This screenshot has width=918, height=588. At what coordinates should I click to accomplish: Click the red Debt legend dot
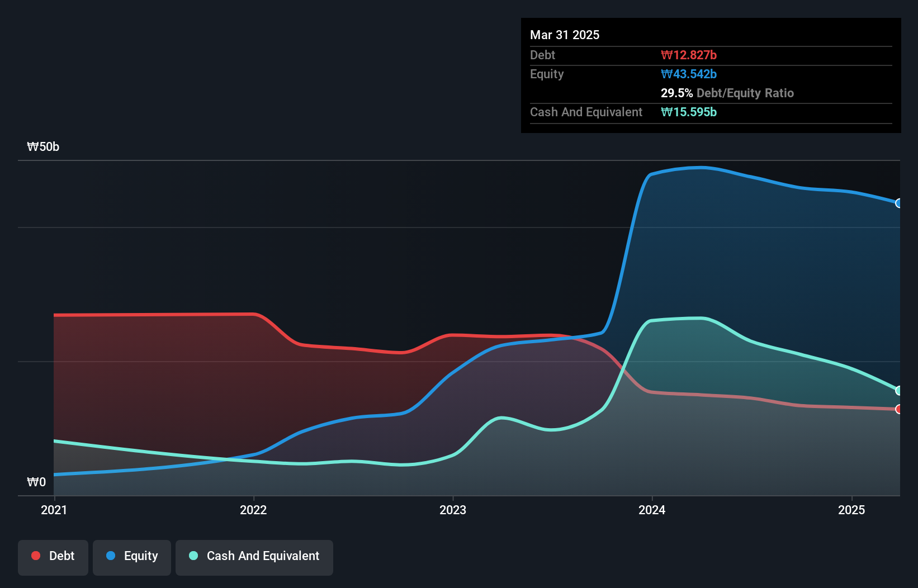pos(35,556)
